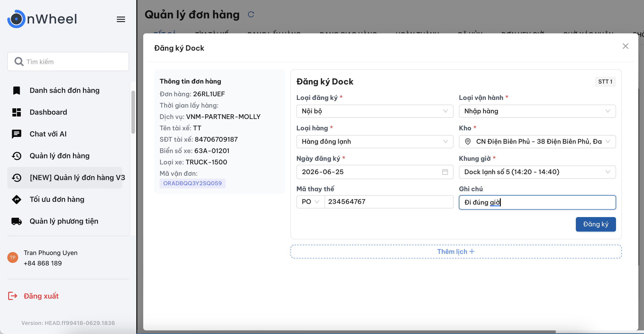Click Đăng xuất link

coord(41,296)
